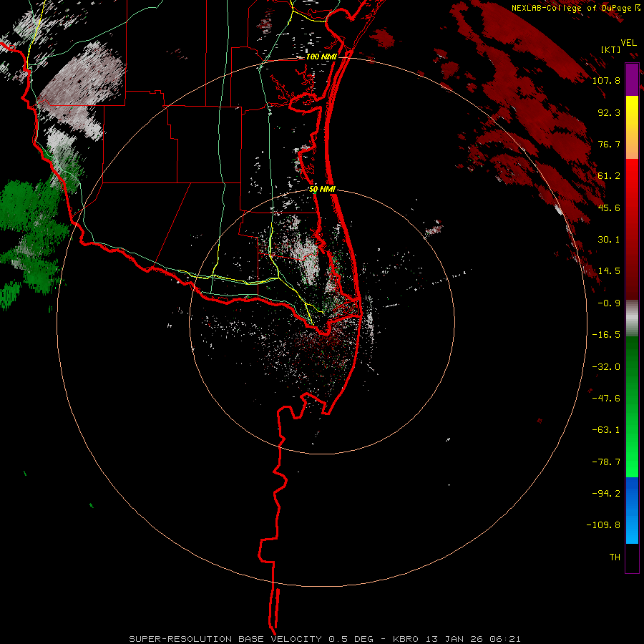Click the 50 NMI range ring label
Viewport: 644px width, 644px height.
point(323,190)
